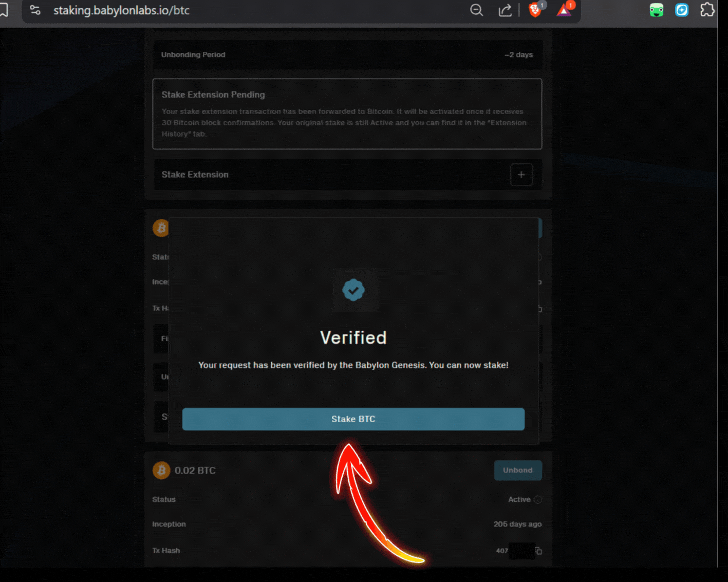Click the Verified checkmark badge in the modal
This screenshot has width=728, height=582.
click(353, 291)
